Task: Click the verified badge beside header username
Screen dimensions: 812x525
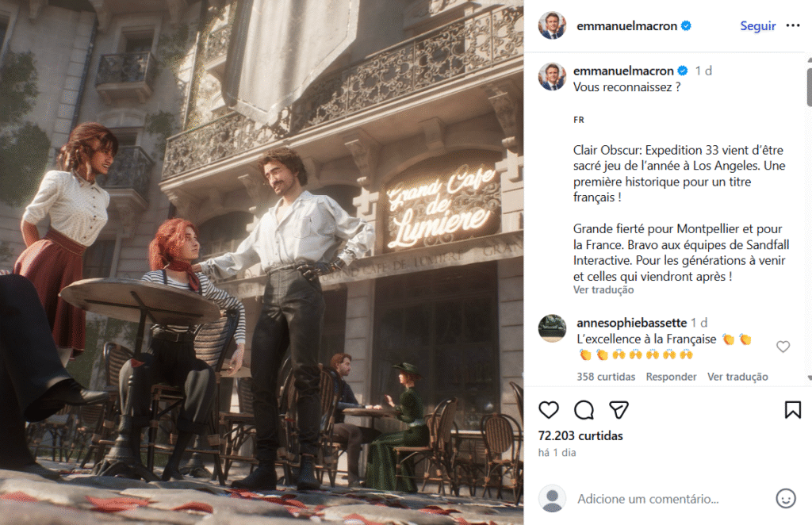Action: pyautogui.click(x=686, y=26)
